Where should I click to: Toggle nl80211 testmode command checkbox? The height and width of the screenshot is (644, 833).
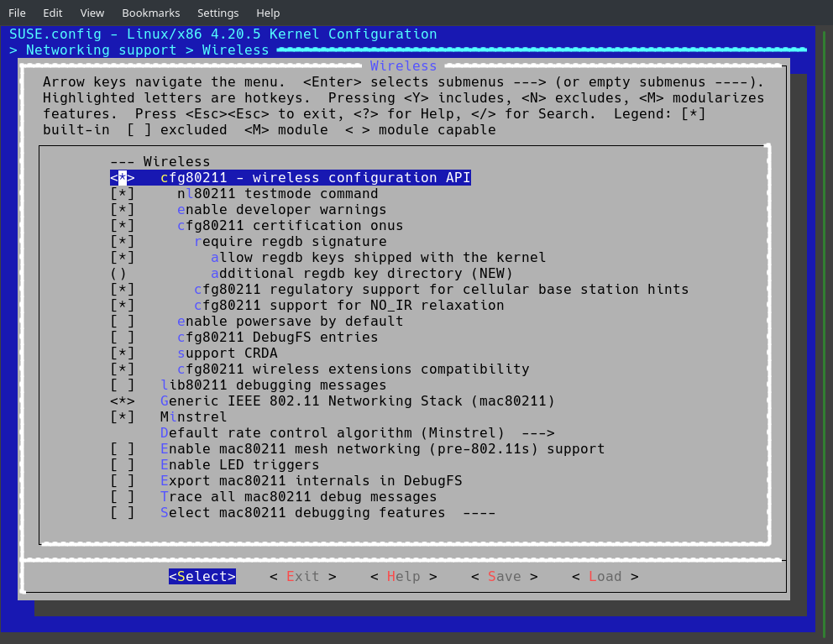[123, 193]
